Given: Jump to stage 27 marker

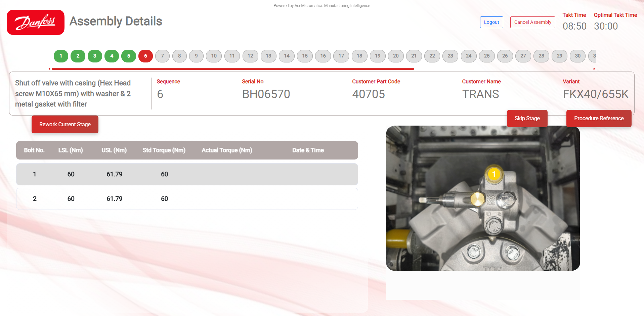Looking at the screenshot, I should 523,56.
